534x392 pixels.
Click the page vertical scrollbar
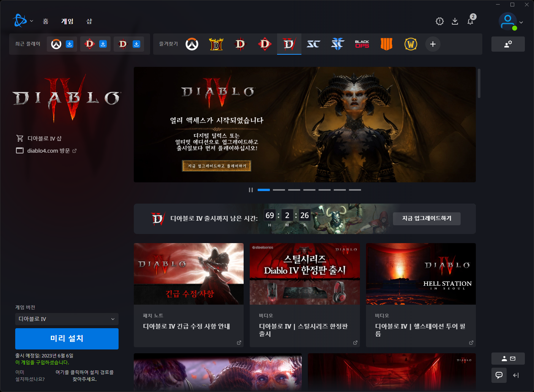point(479,84)
